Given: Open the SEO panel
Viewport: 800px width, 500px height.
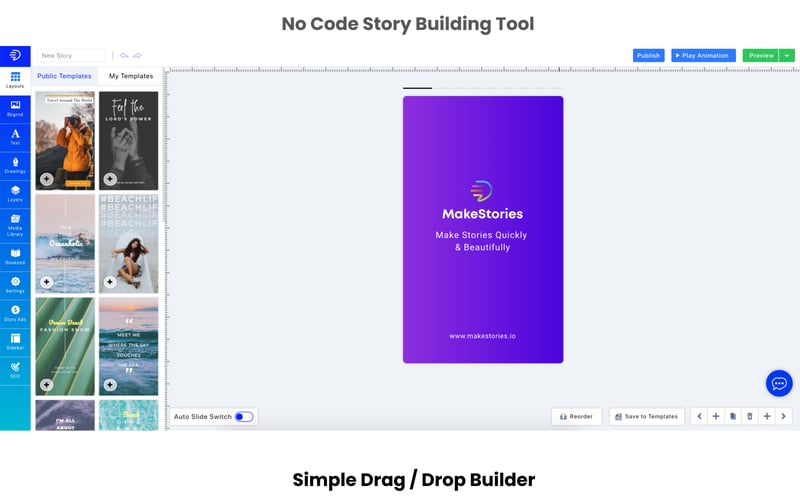Looking at the screenshot, I should point(15,370).
